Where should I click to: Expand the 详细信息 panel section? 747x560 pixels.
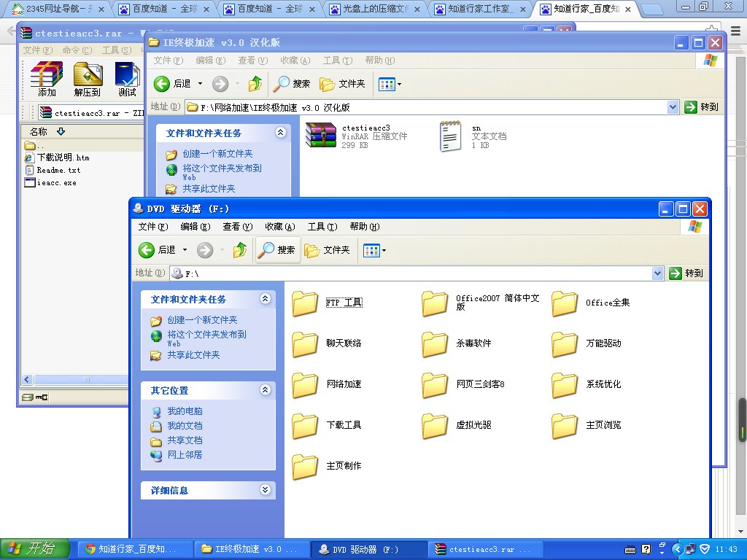click(x=265, y=490)
